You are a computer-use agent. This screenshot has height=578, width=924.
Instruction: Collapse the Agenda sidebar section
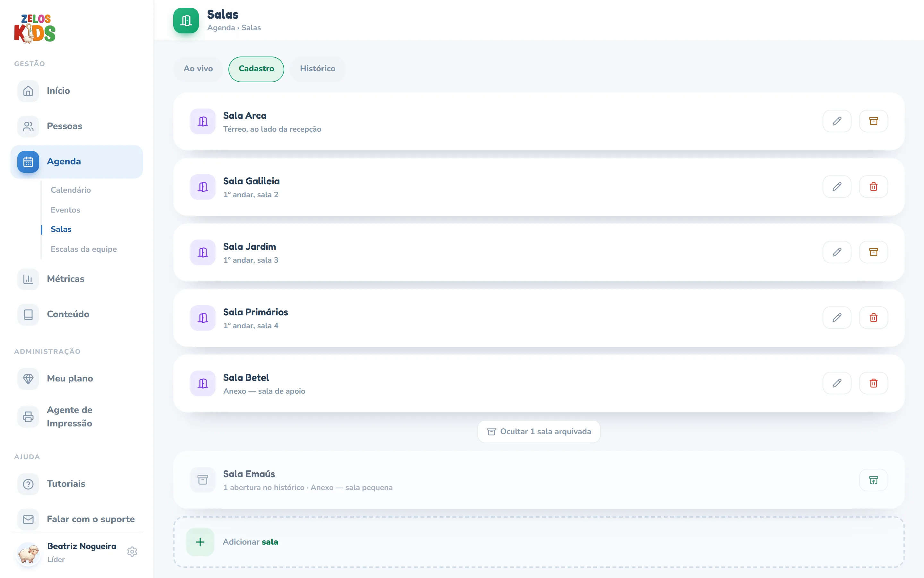pos(77,162)
